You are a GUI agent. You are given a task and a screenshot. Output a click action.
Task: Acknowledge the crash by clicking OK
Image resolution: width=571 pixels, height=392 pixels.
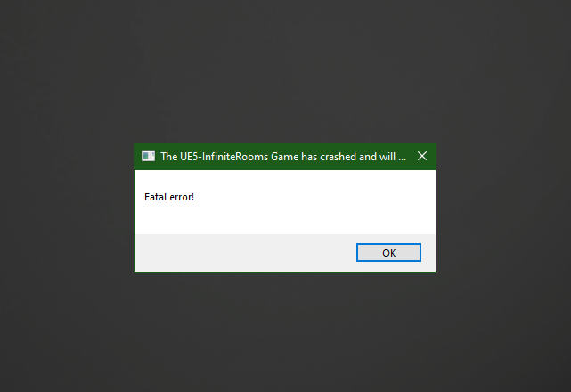point(388,252)
